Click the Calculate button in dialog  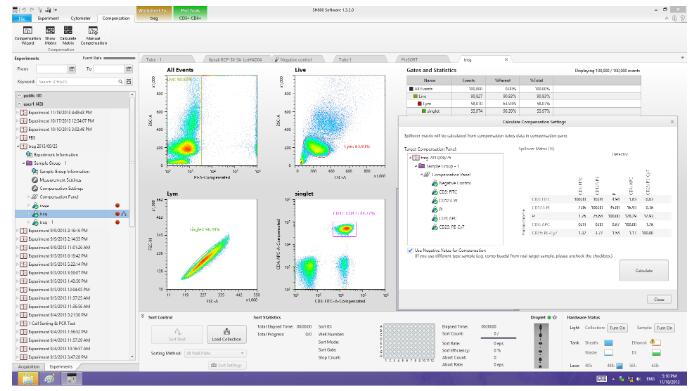point(644,270)
